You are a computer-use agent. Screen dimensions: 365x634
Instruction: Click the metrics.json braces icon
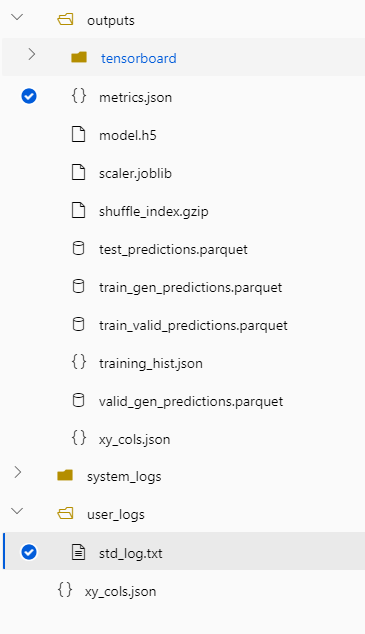click(79, 96)
